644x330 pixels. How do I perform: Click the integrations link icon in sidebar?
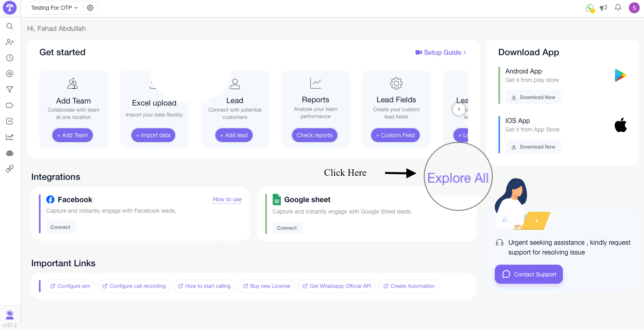click(10, 168)
